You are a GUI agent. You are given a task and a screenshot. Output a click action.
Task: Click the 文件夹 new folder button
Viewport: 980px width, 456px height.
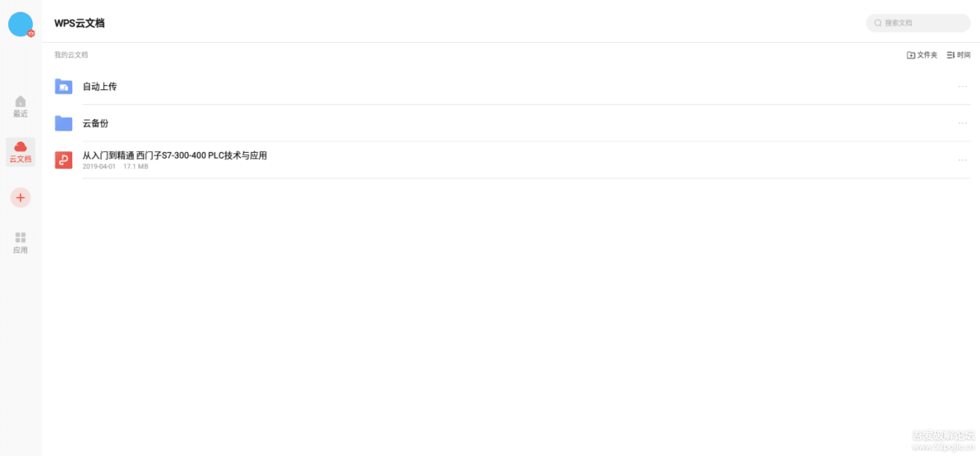click(x=922, y=55)
